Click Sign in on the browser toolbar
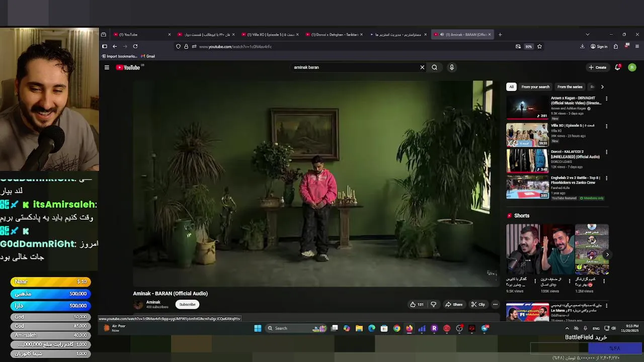 pos(599,46)
